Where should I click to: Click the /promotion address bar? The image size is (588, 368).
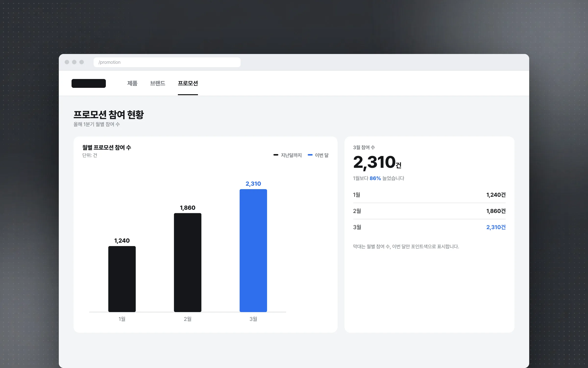pyautogui.click(x=167, y=62)
